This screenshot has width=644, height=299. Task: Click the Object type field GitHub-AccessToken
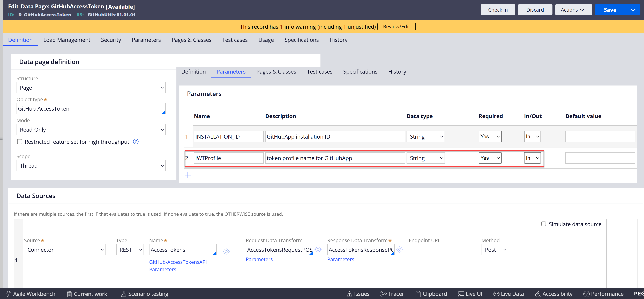click(x=91, y=109)
